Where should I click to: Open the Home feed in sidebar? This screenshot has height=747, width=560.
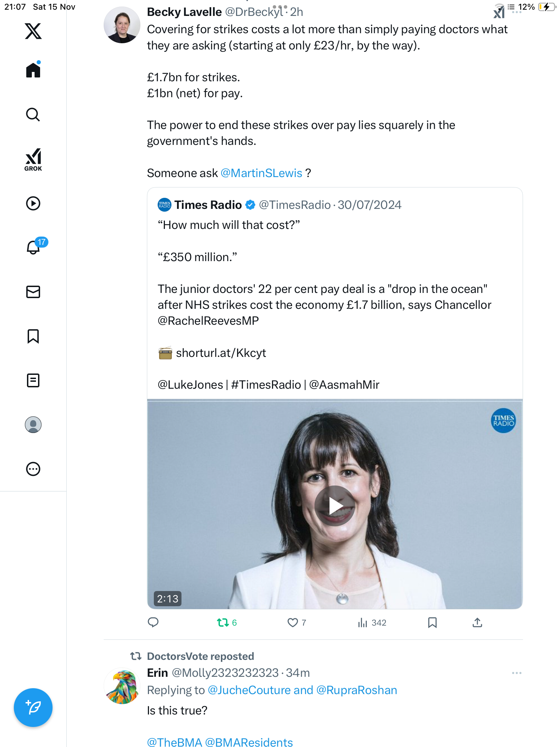(x=33, y=70)
